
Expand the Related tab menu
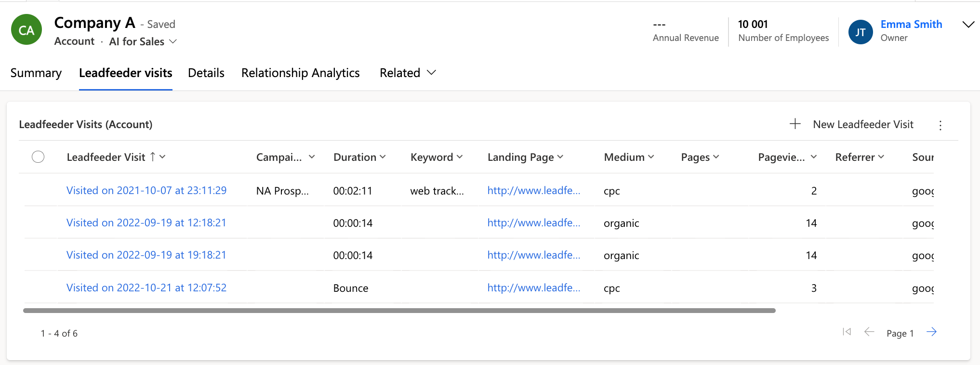point(408,73)
